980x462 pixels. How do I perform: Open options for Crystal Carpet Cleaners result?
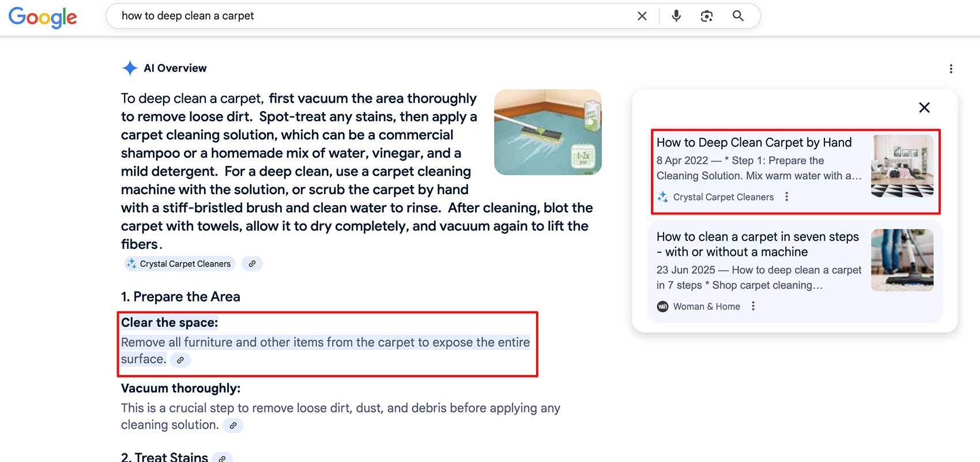click(787, 197)
